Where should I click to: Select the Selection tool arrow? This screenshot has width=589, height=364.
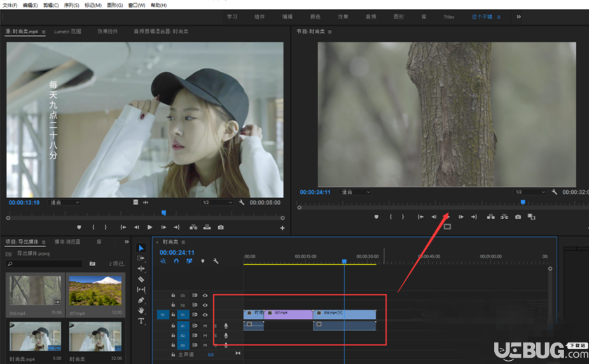tap(141, 248)
